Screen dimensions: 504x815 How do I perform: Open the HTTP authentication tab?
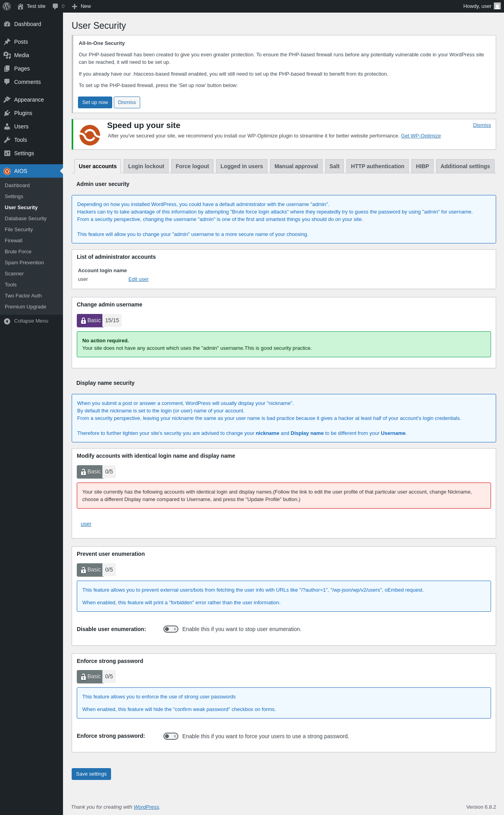(378, 166)
